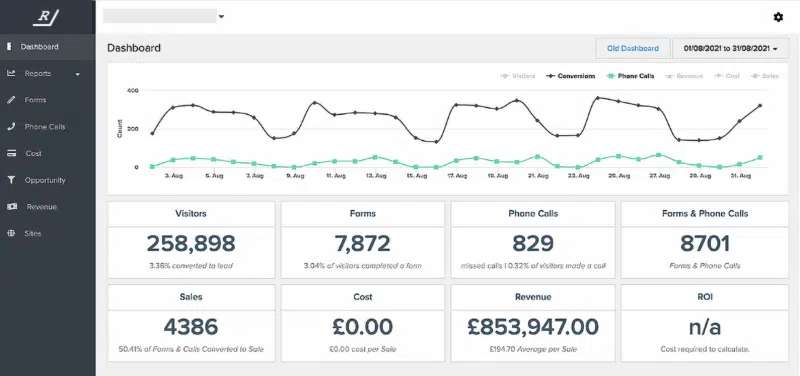Click the Sales card heading

(x=191, y=296)
